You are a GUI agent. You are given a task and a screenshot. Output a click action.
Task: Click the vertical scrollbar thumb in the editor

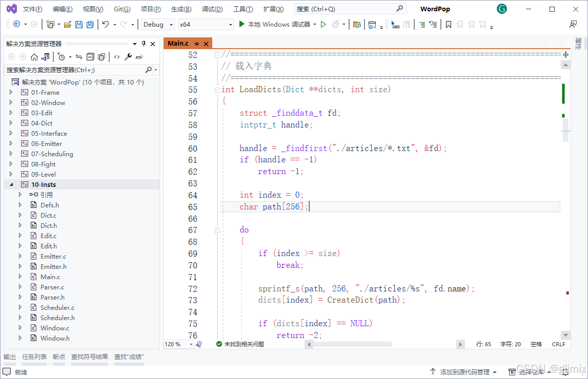point(565,130)
